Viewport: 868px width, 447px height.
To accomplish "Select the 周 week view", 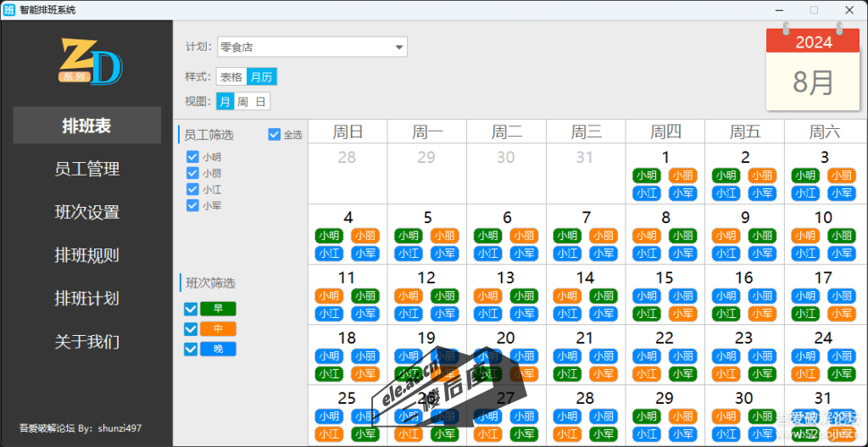I will pyautogui.click(x=242, y=102).
